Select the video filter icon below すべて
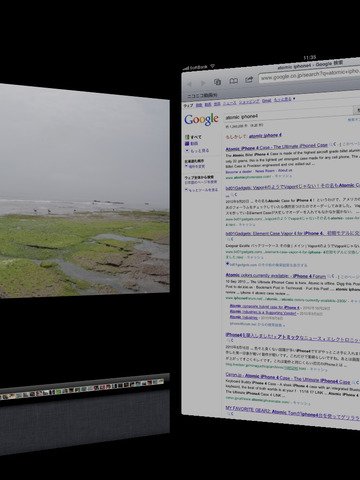This screenshot has height=480, width=360. [x=187, y=144]
